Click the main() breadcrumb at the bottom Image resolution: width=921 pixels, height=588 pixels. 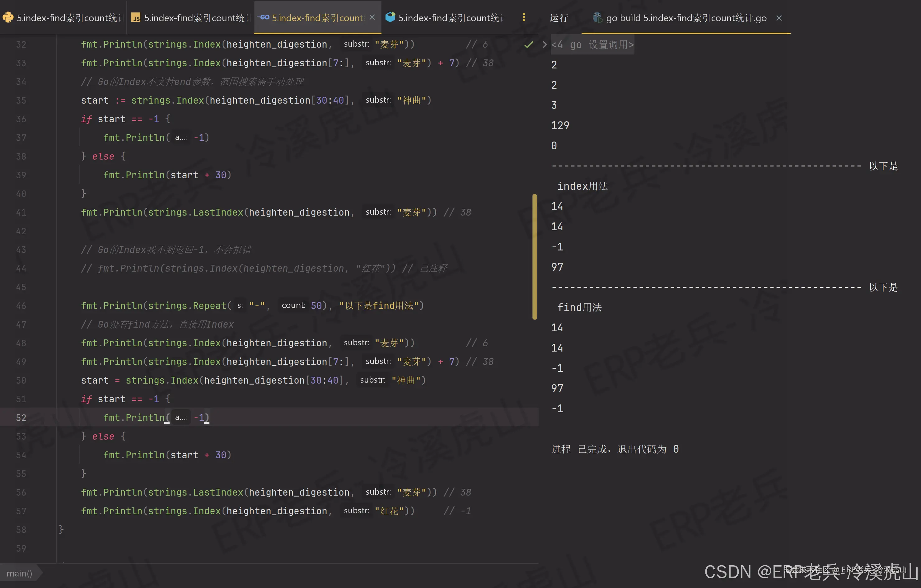coord(19,573)
